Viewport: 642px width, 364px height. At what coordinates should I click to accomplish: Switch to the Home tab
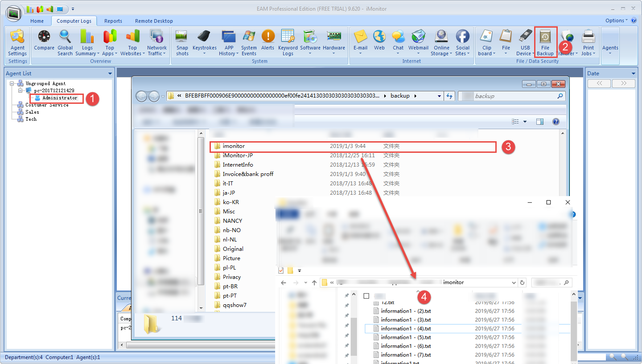pos(37,21)
